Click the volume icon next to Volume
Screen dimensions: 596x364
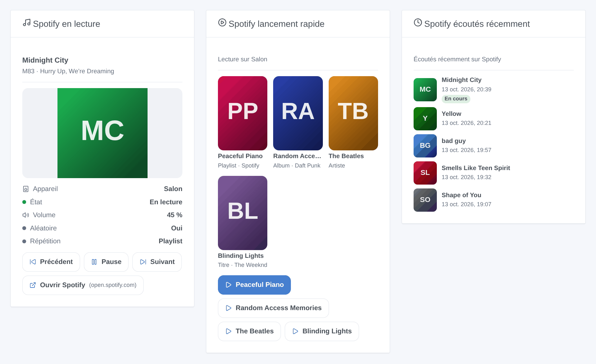tap(26, 215)
